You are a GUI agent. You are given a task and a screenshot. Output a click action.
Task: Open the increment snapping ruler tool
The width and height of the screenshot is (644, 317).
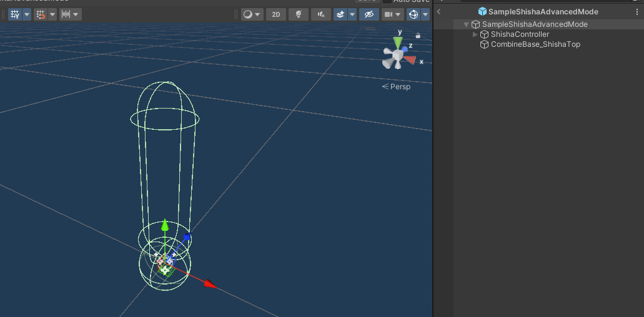66,15
